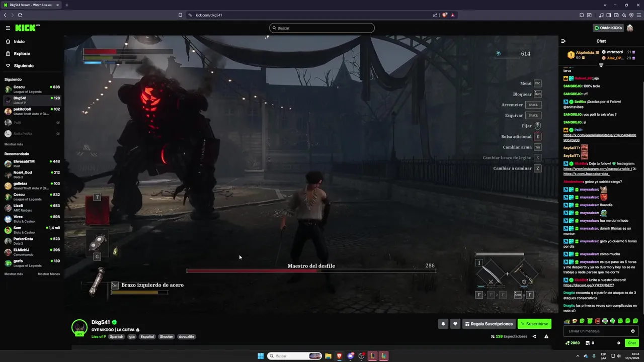Open Alquimista_18 top gifter entry
Image resolution: width=644 pixels, height=362 pixels.
click(584, 55)
